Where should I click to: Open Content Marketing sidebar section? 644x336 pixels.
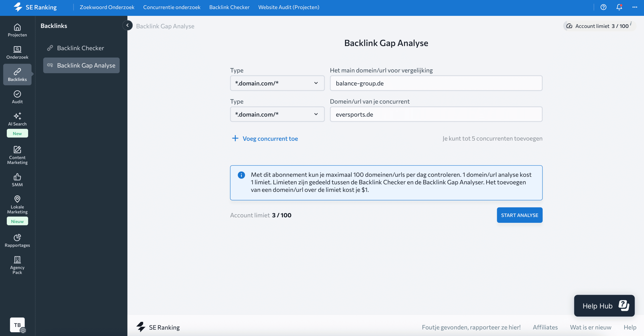click(17, 155)
